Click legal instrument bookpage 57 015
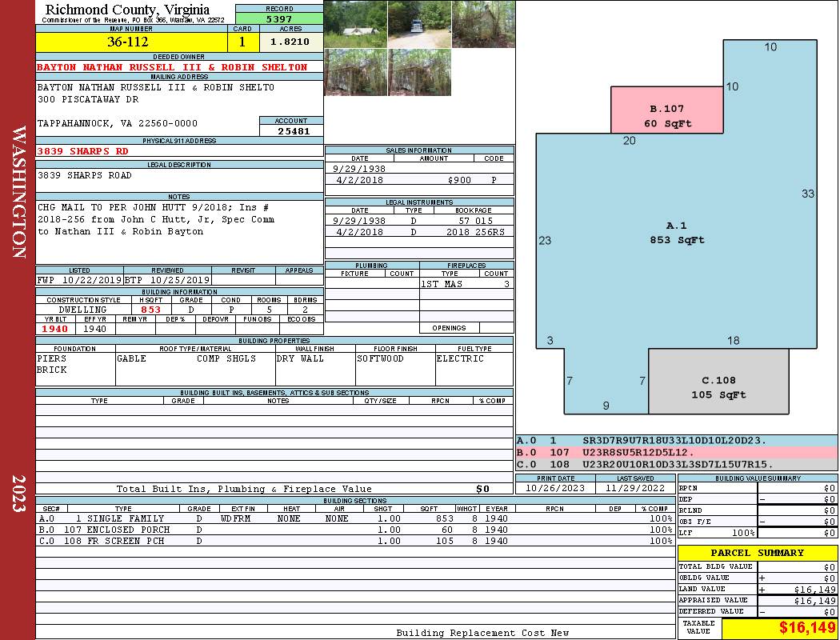Viewport: 840px width, 640px height. 474,221
